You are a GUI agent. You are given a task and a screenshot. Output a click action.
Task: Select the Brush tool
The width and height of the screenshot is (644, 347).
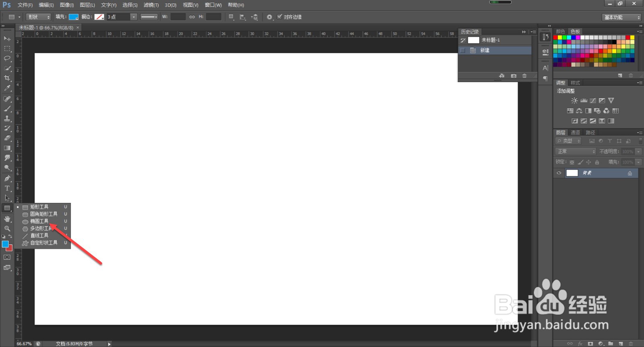click(7, 109)
